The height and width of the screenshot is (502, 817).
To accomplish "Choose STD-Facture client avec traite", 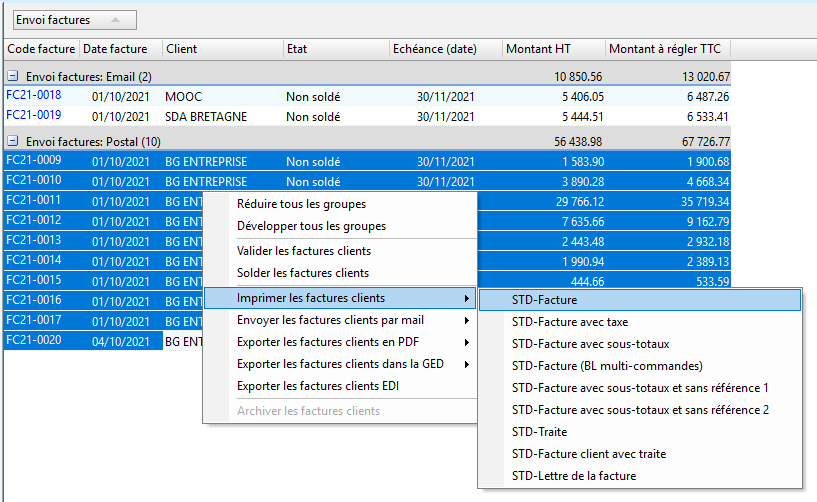I will [588, 454].
